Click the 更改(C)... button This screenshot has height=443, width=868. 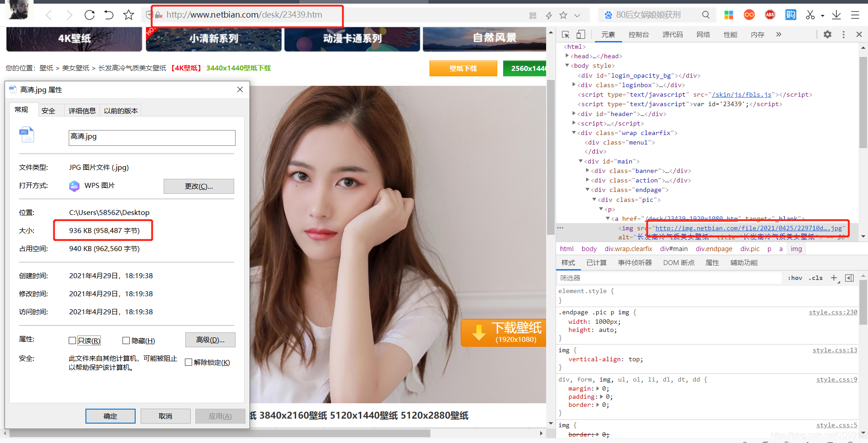coord(199,186)
